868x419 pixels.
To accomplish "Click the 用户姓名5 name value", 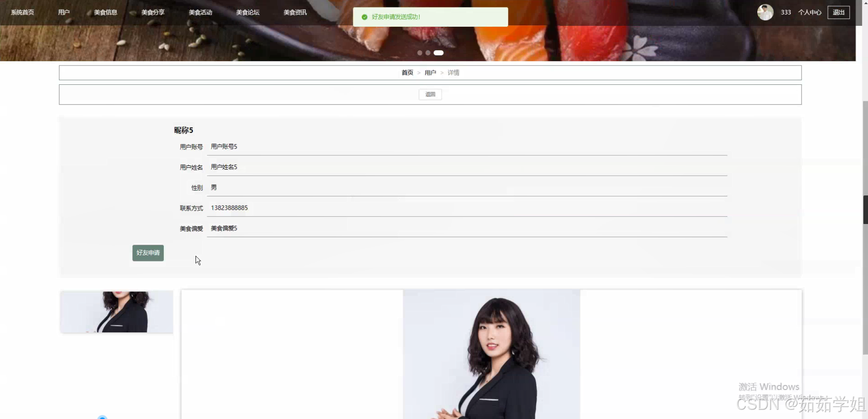I will point(224,167).
